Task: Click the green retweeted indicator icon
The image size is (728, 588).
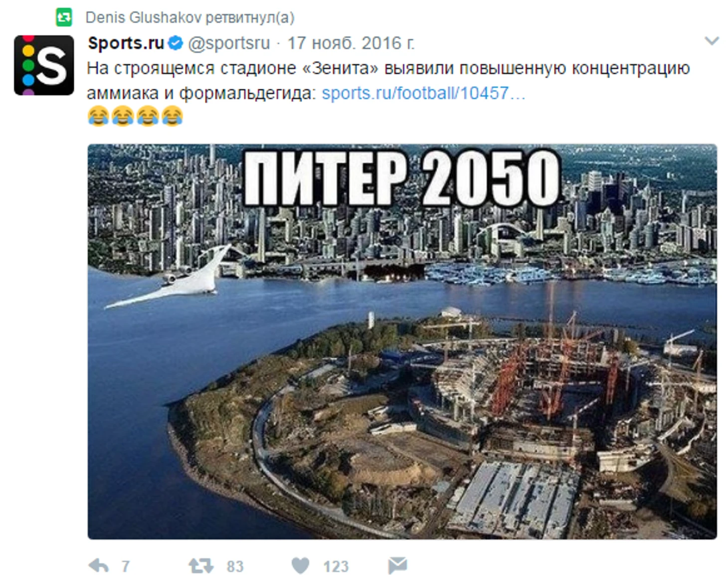Action: click(x=64, y=17)
